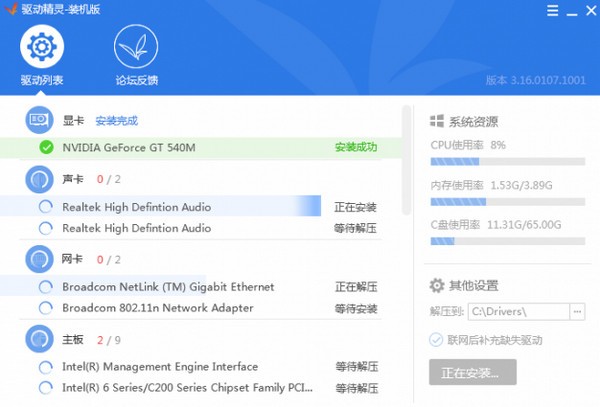Toggle the circle beside Intel(R) Management Engine Interface
600x407 pixels.
click(46, 367)
